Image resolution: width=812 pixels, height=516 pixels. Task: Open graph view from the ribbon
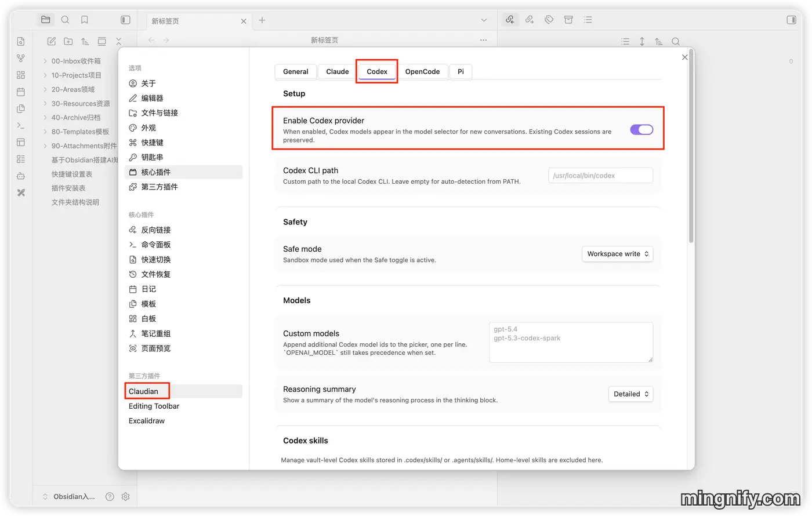[x=21, y=58]
